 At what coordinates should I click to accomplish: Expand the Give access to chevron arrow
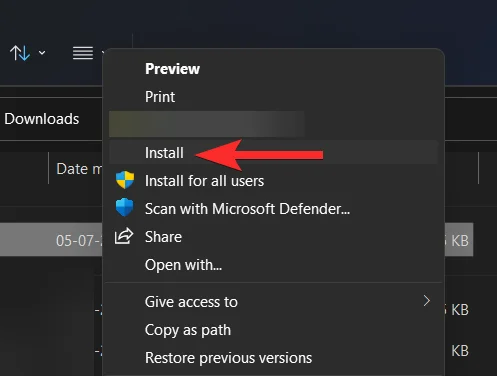[x=427, y=301]
